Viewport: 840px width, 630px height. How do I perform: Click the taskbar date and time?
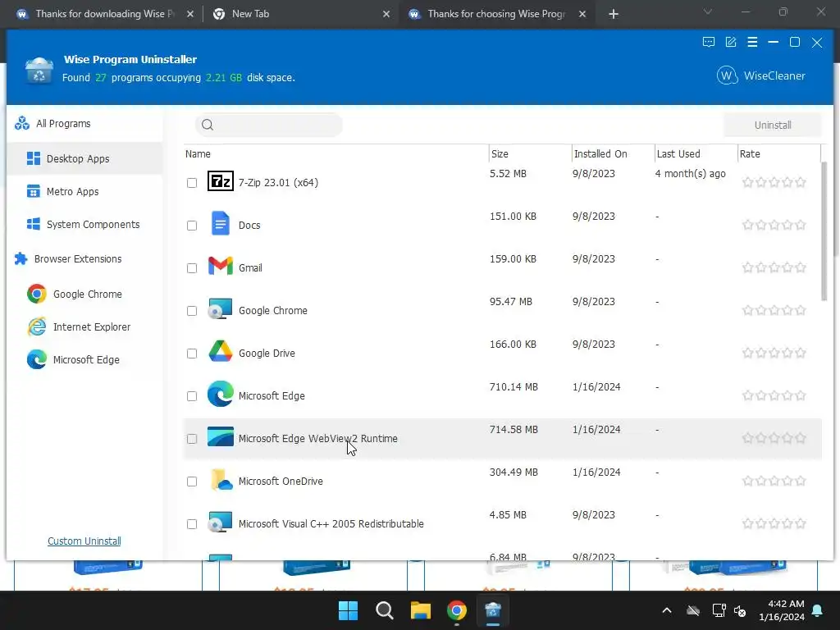click(x=782, y=610)
